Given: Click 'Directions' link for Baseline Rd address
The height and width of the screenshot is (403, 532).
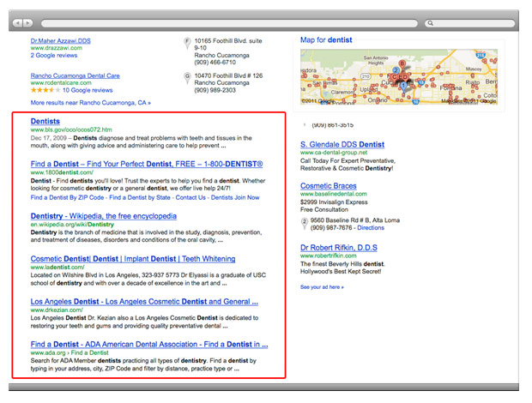Looking at the screenshot, I should coord(371,228).
